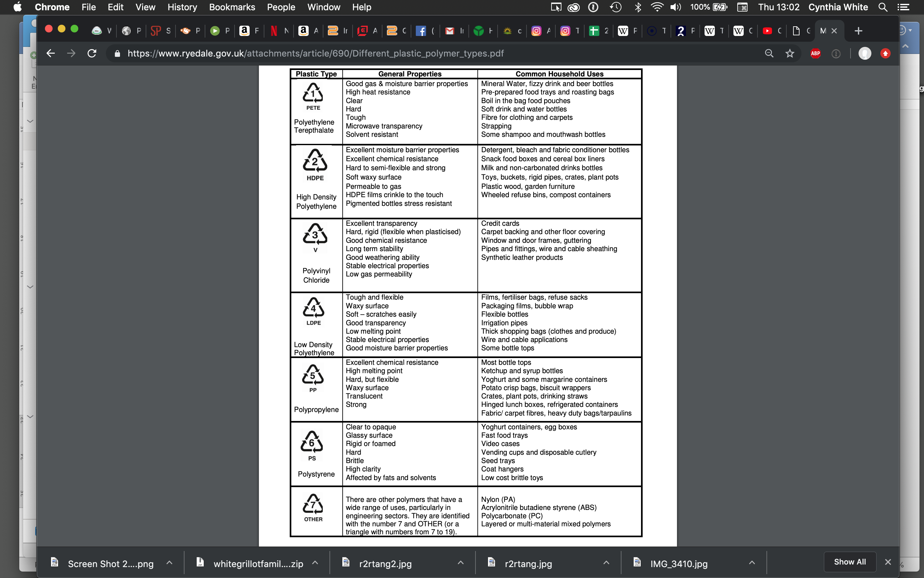The image size is (924, 578).
Task: Open downloaded whitegrillotfamil zip file
Action: tap(258, 564)
